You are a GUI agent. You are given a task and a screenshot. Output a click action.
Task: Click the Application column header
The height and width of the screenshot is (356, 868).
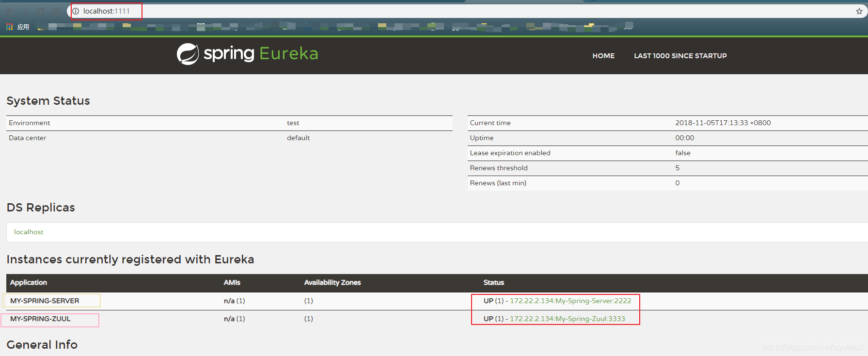pyautogui.click(x=29, y=282)
